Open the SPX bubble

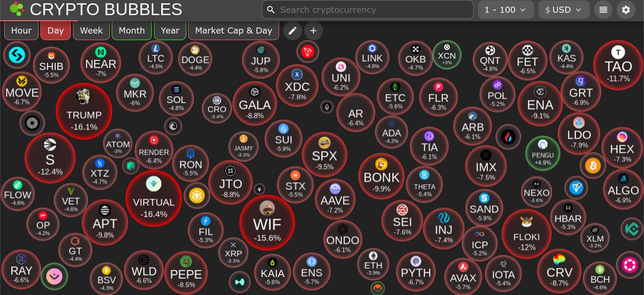324,154
